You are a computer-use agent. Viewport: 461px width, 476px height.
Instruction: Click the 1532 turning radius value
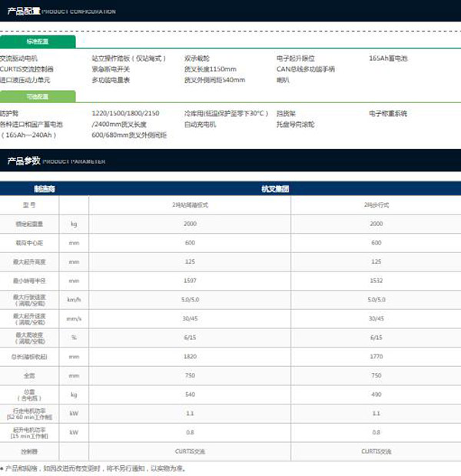[376, 281]
